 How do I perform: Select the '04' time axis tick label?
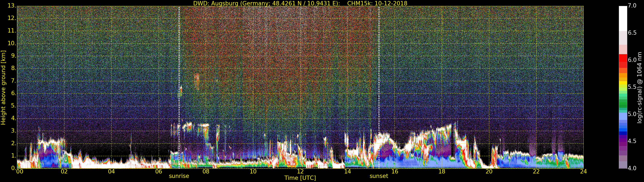[x=111, y=171]
